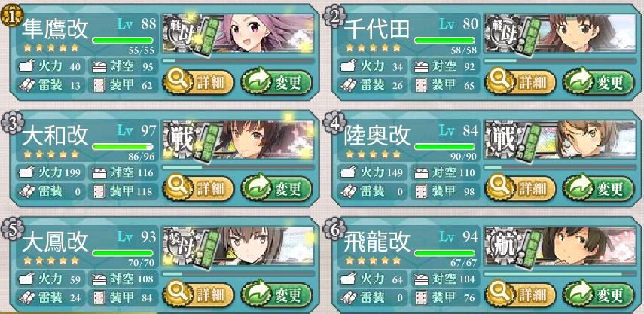644x314 pixels.
Task: Change ship in slot 1 隼鷹改
Action: tap(276, 82)
